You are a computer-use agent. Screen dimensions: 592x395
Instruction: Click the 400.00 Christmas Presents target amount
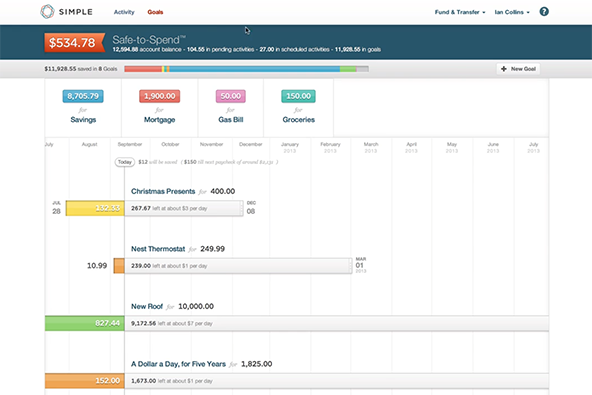tap(222, 191)
